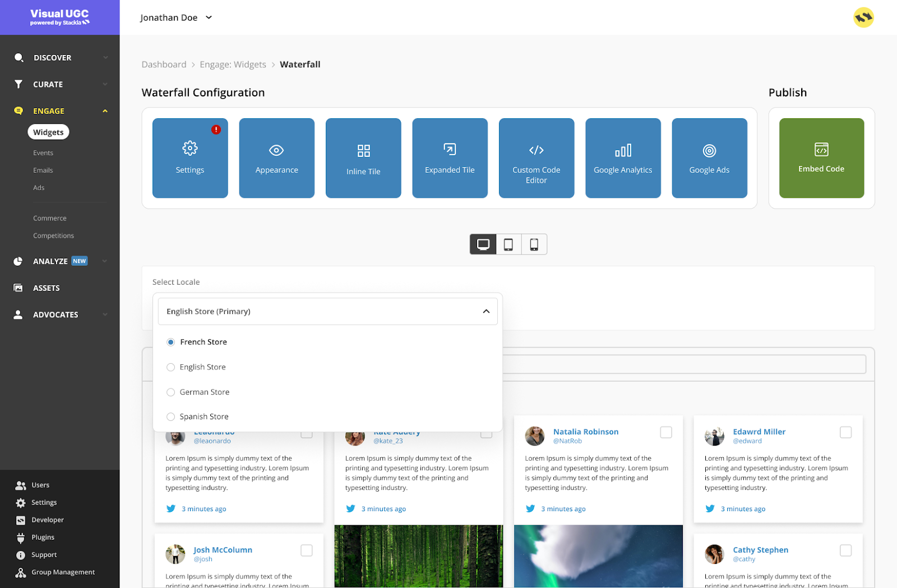Open Ads in the Engage submenu
This screenshot has width=897, height=588.
pyautogui.click(x=39, y=188)
